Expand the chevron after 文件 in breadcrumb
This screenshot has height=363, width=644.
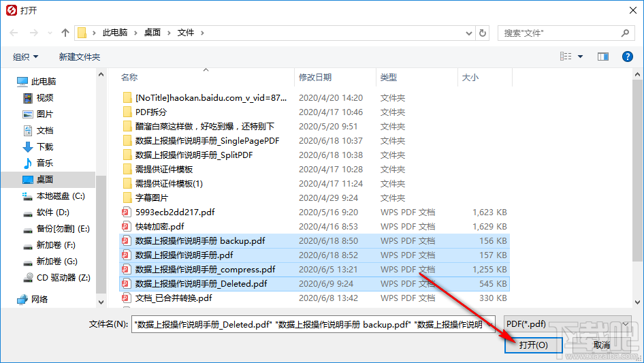[202, 33]
